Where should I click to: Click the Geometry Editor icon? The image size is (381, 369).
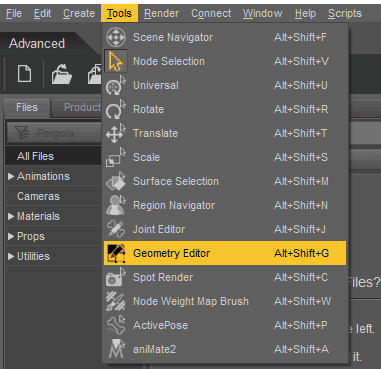[x=116, y=253]
